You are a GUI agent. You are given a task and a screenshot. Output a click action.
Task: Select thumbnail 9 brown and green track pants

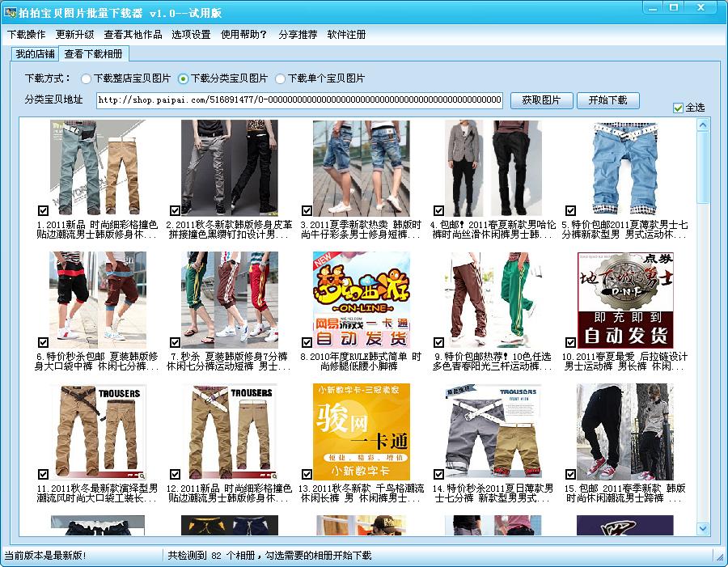click(x=493, y=300)
